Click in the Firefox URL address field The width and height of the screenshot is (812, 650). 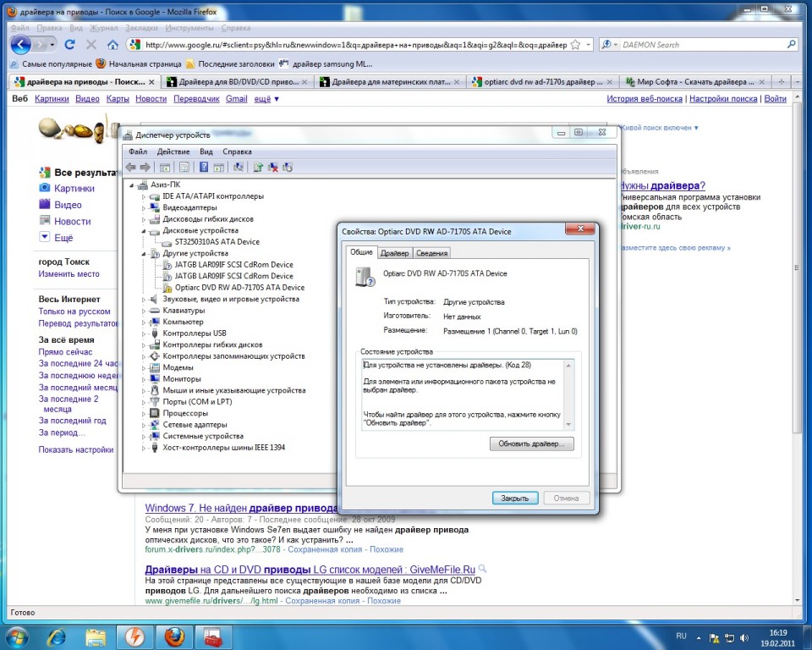pyautogui.click(x=356, y=45)
